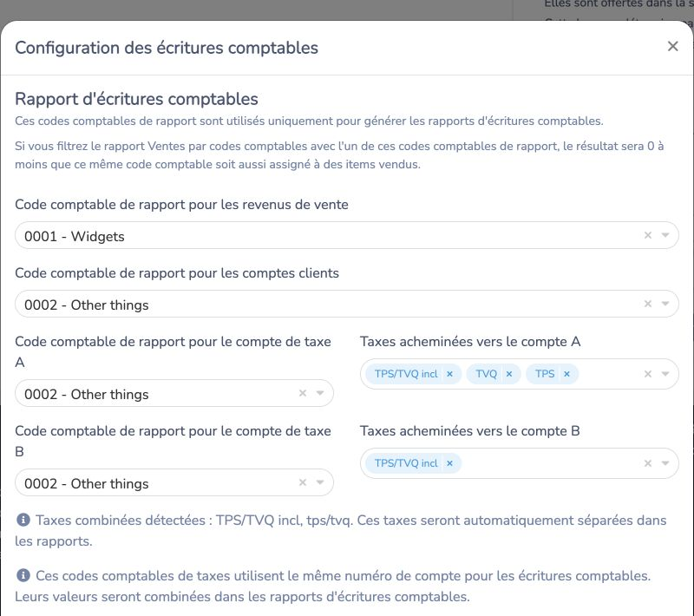Click the TPS tag label in compte A
This screenshot has height=616, width=694.
545,374
